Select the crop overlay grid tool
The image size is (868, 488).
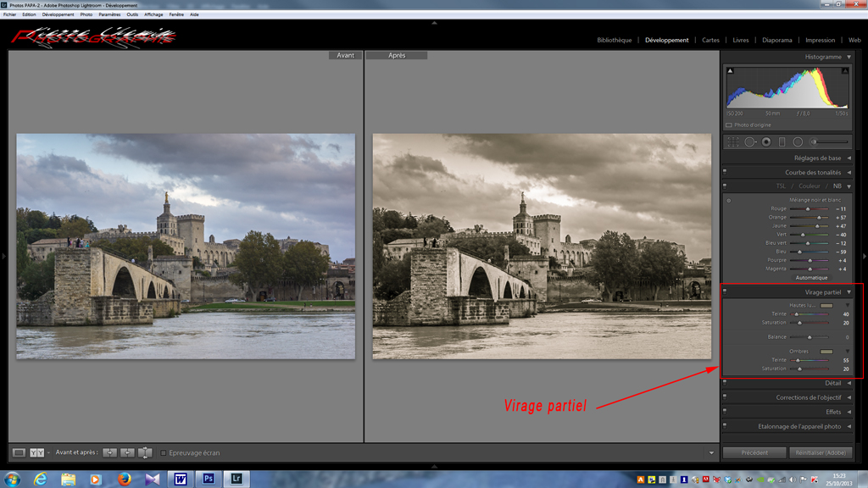pos(733,142)
